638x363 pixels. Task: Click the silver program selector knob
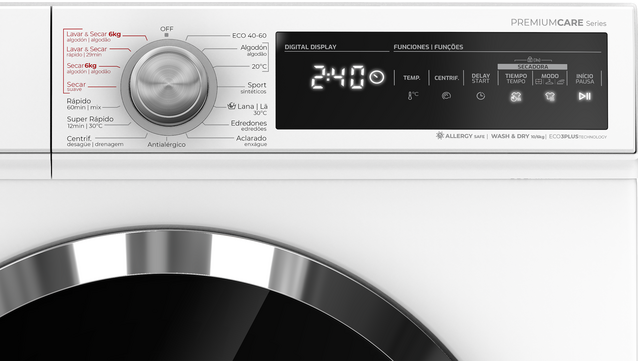click(168, 86)
